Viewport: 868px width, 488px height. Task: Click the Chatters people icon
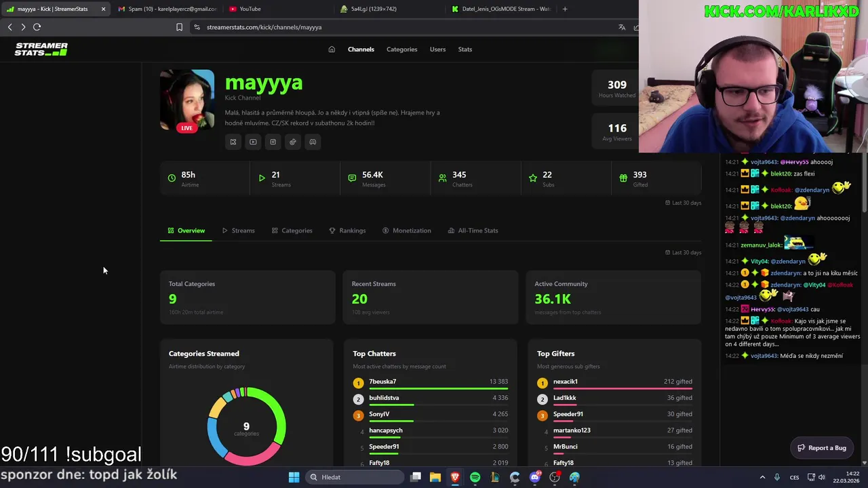tap(442, 178)
